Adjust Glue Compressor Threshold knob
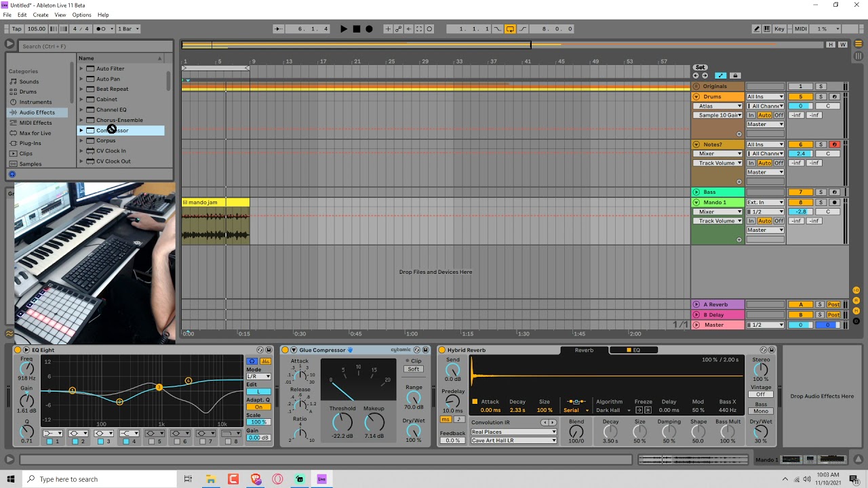Viewport: 868px width, 488px height. 342,422
